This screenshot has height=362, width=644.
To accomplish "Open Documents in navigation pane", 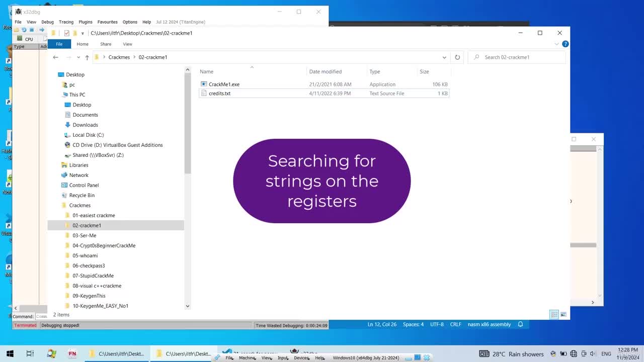I will coord(85,115).
